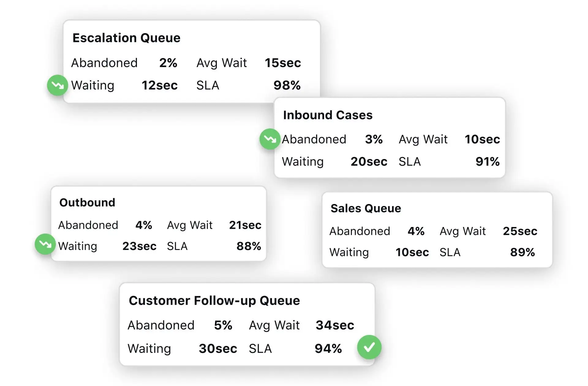Select the 88% SLA value in Outbound
588x386 pixels.
pyautogui.click(x=249, y=246)
